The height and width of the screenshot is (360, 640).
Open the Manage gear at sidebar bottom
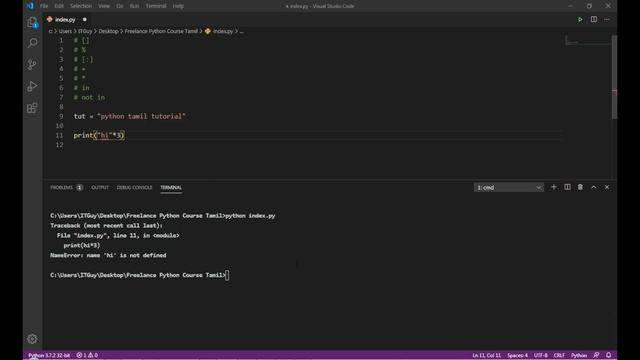click(32, 339)
